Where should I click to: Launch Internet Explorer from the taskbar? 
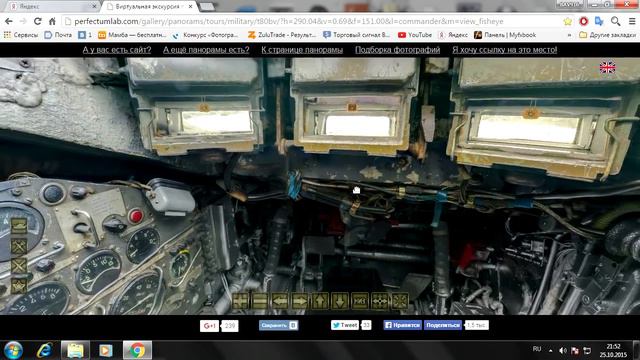pyautogui.click(x=44, y=351)
